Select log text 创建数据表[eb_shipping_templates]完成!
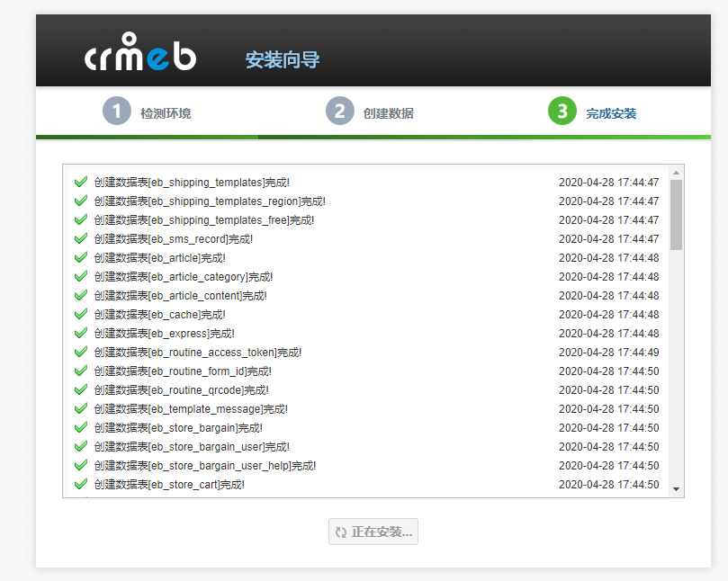Viewport: 728px width, 581px height. [192, 183]
